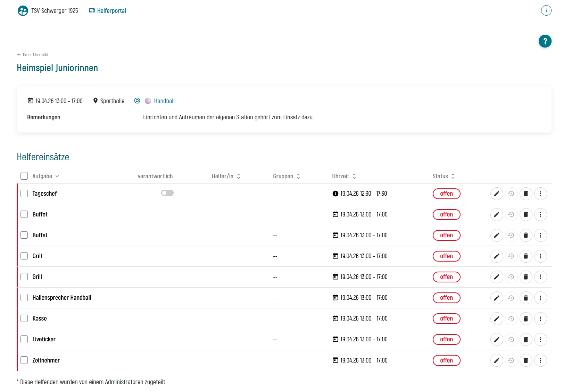Open the Helferportal navigation item

[x=107, y=11]
